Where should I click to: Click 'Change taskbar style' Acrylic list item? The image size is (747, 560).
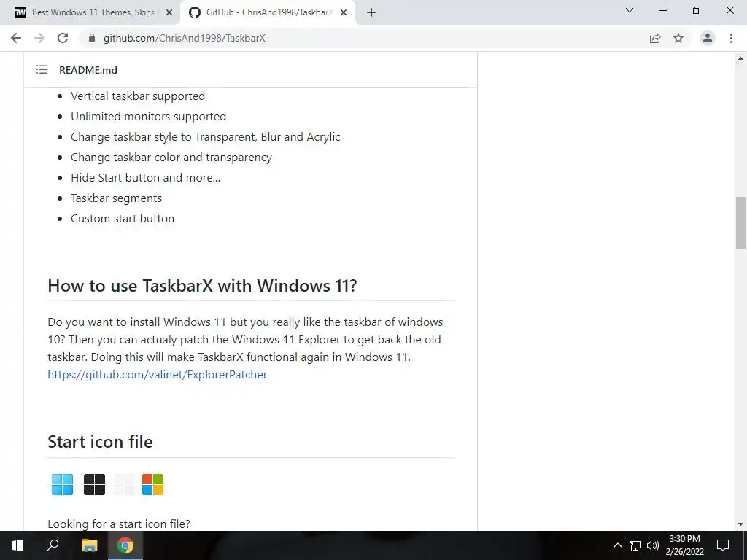206,137
